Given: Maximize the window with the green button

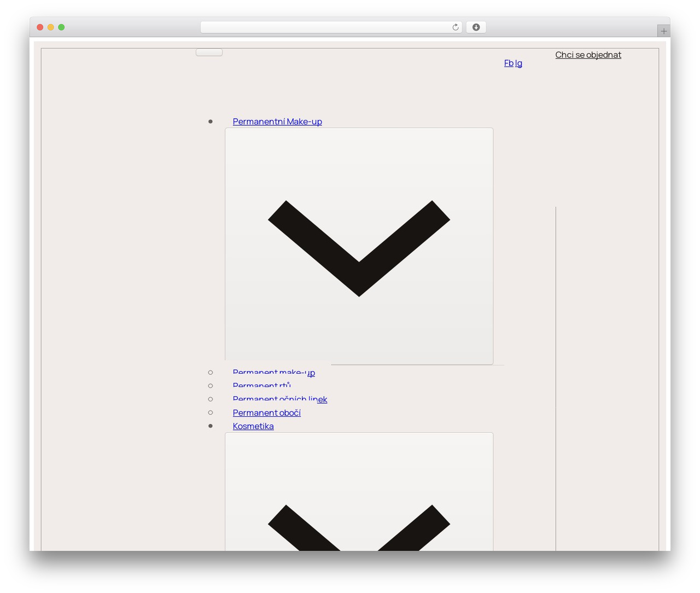Looking at the screenshot, I should [61, 27].
